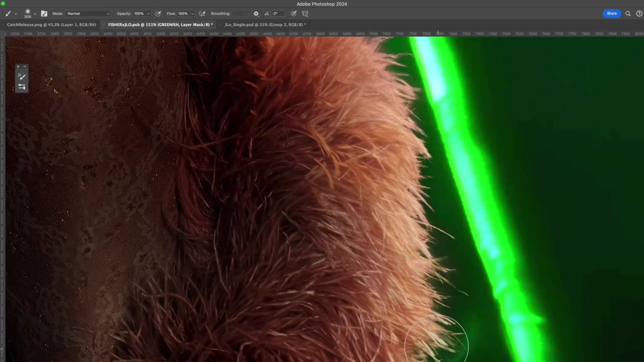Open the Brush Settings icon in floating dock
Screen dimensions: 644x362
coord(22,86)
